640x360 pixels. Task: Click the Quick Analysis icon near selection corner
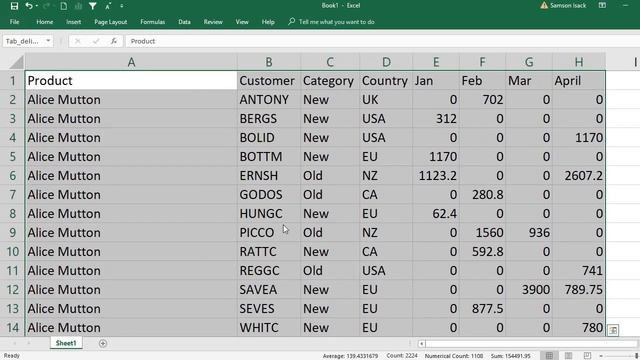click(x=613, y=330)
